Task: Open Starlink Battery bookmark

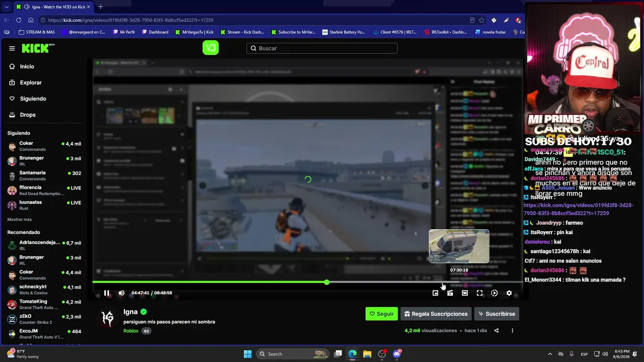Action: (x=344, y=32)
